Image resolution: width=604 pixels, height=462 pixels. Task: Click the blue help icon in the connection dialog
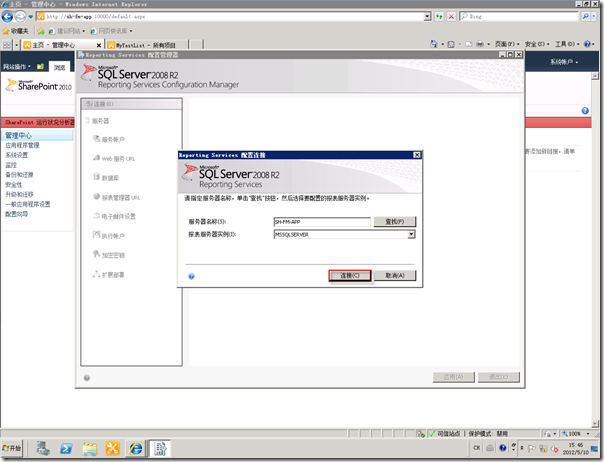click(191, 276)
